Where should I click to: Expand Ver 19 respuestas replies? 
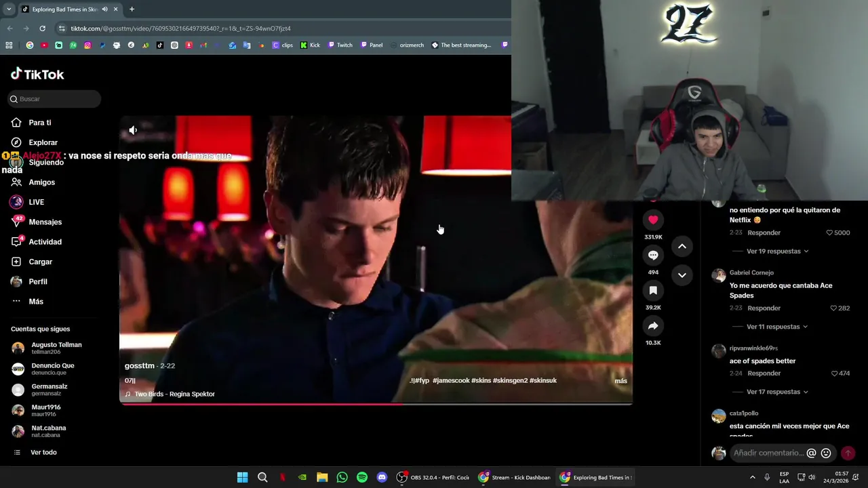pos(777,251)
